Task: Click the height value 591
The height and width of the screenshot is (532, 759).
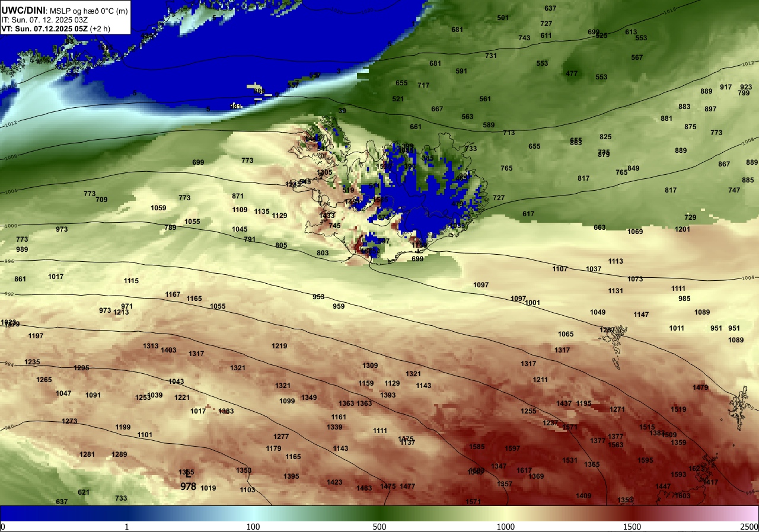Action: (x=461, y=71)
